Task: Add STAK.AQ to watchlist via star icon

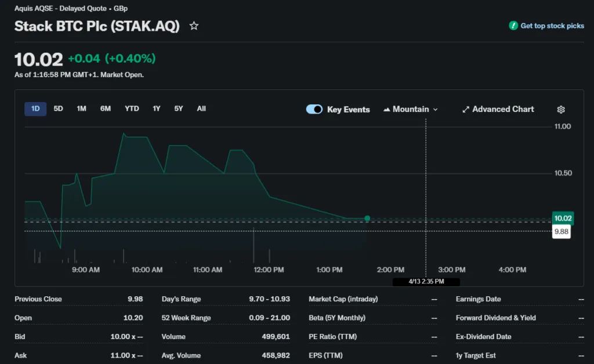Action: click(x=194, y=26)
